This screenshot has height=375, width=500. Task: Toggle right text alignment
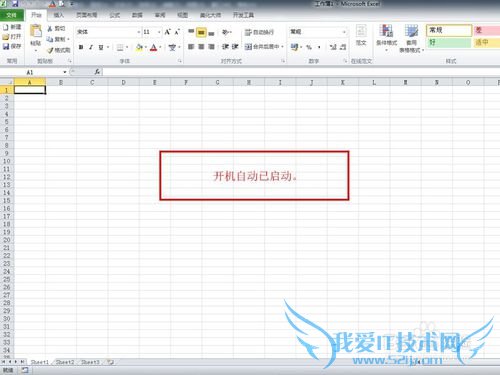[211, 47]
